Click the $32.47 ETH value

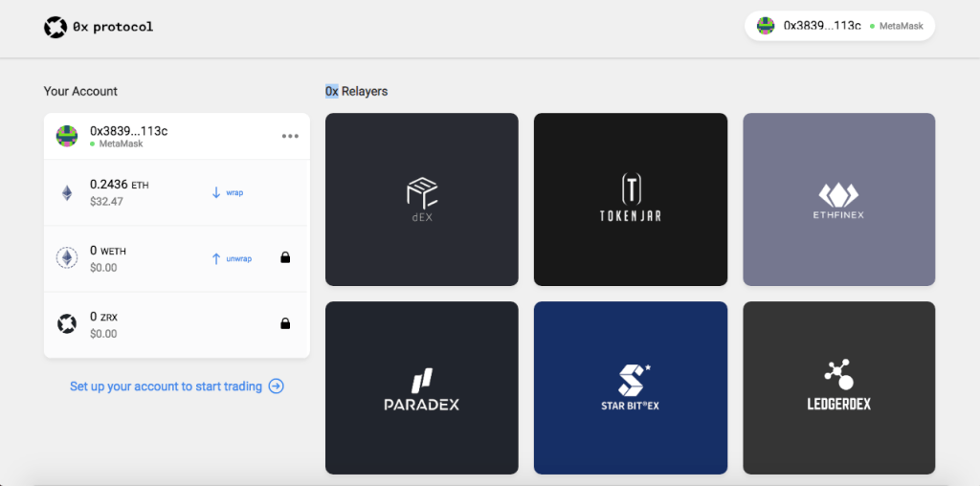pos(107,202)
